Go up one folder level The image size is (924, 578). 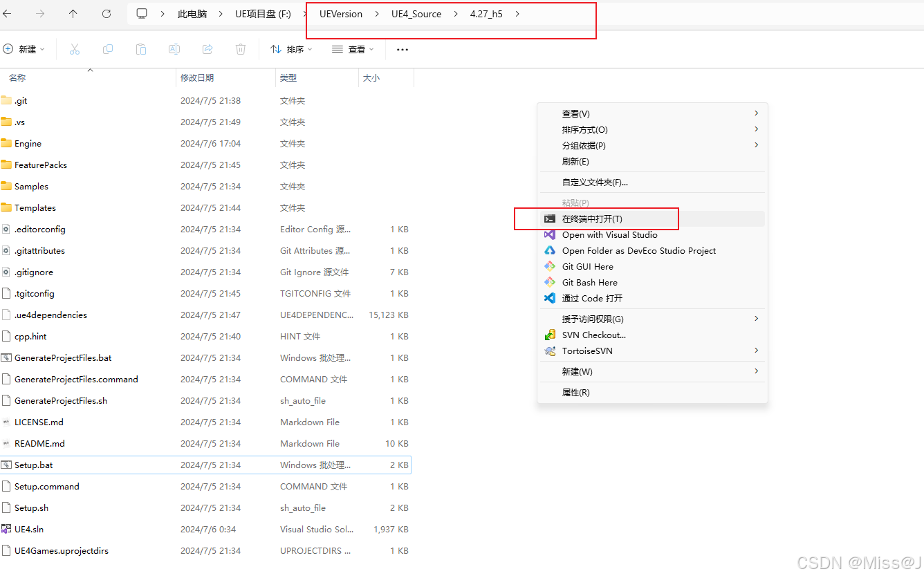73,14
